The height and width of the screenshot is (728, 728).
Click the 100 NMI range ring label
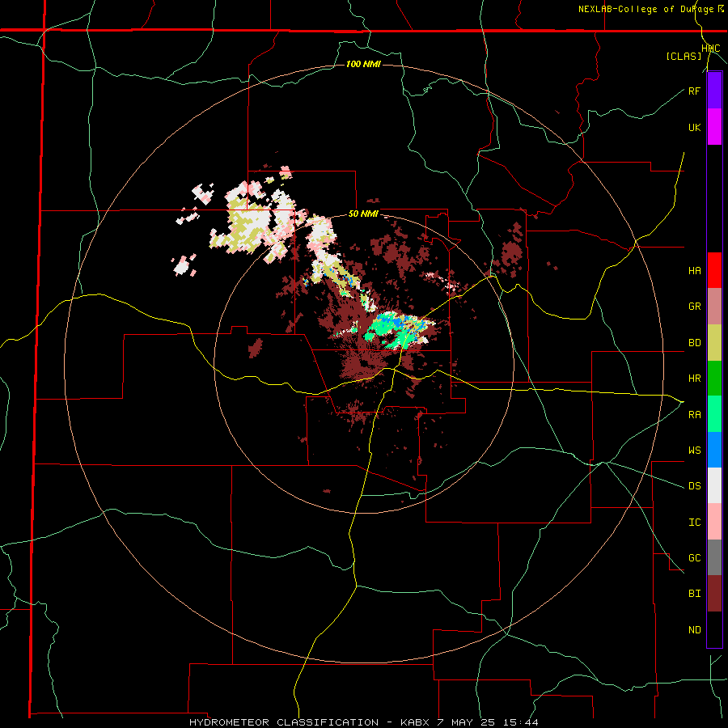[x=363, y=64]
